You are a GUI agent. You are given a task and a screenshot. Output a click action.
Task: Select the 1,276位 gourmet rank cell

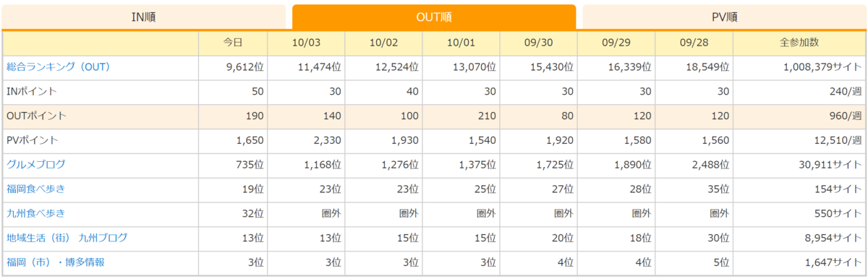[x=384, y=165]
